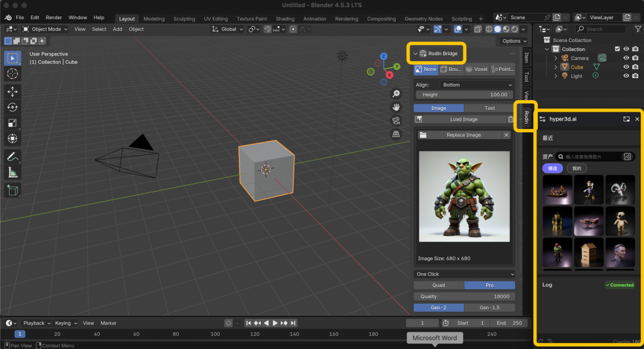This screenshot has width=644, height=349.
Task: Disable Camera in renders
Action: [636, 58]
